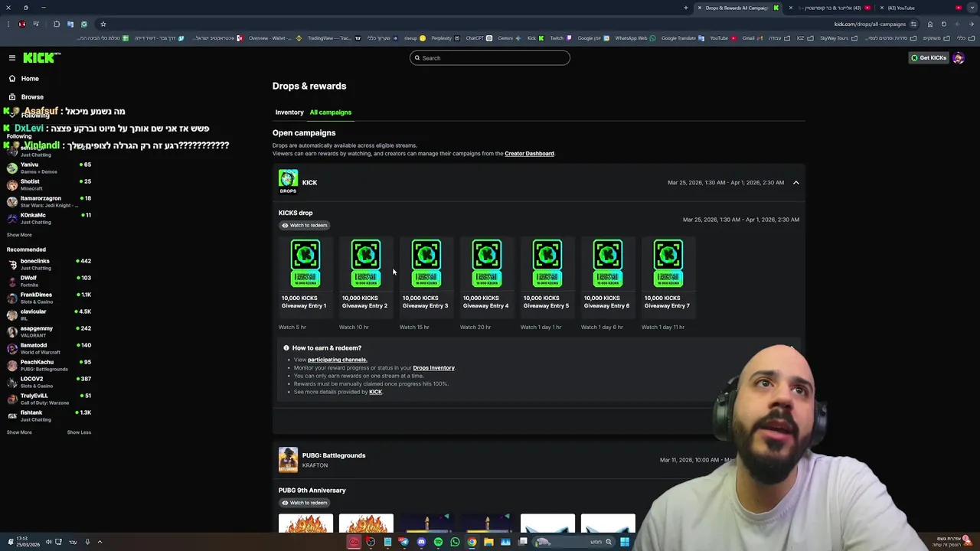Viewport: 980px width, 551px height.
Task: Open the Home sidebar icon
Action: pos(12,79)
